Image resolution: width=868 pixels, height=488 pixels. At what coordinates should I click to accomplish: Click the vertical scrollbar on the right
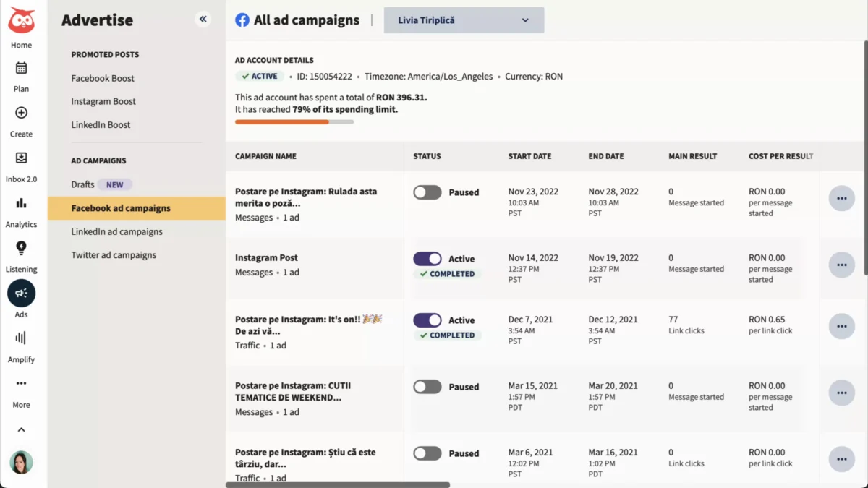coord(866,159)
